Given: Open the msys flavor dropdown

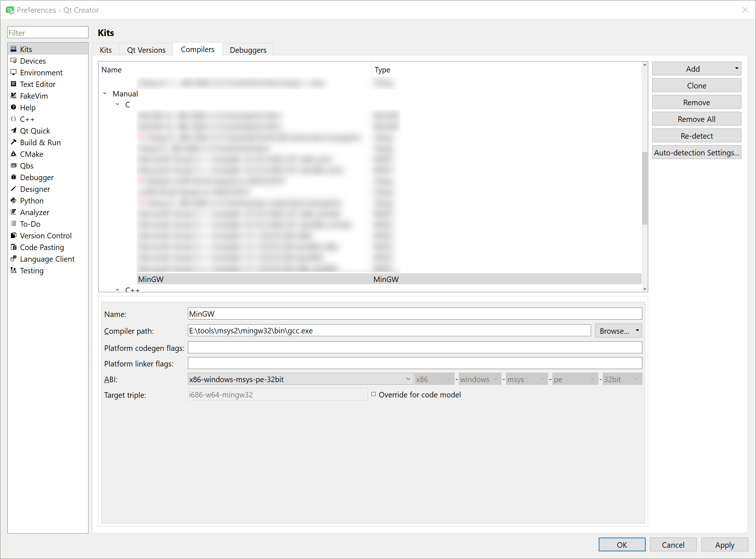Looking at the screenshot, I should pos(527,379).
